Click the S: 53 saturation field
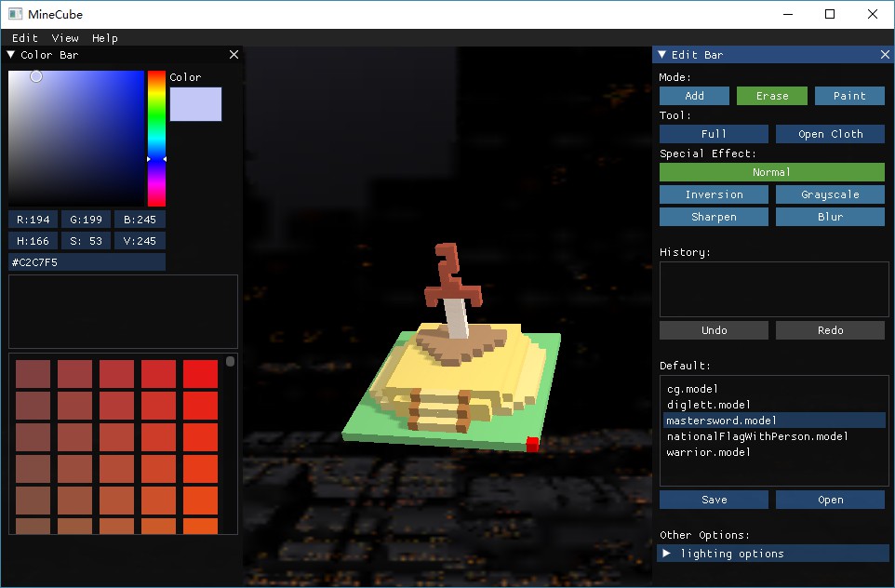This screenshot has height=588, width=895. click(86, 241)
